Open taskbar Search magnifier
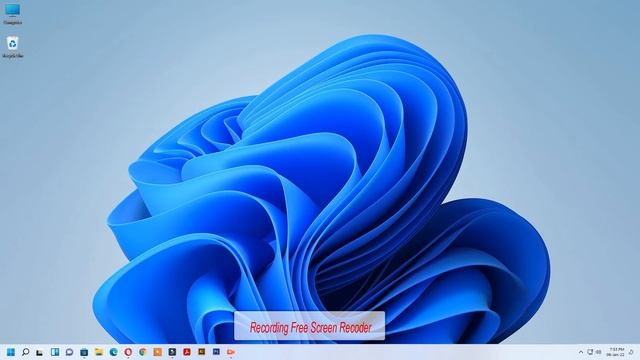Screen dimensions: 640x360 pos(25,352)
